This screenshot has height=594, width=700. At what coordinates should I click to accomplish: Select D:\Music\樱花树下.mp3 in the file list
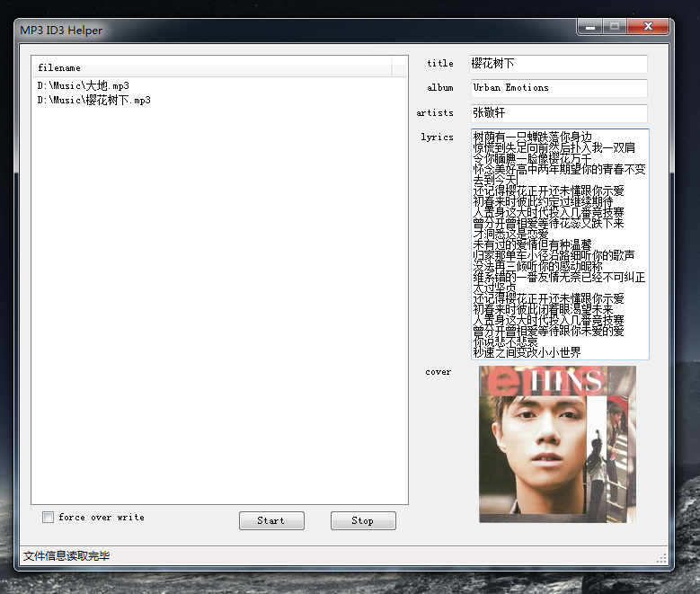tap(94, 101)
